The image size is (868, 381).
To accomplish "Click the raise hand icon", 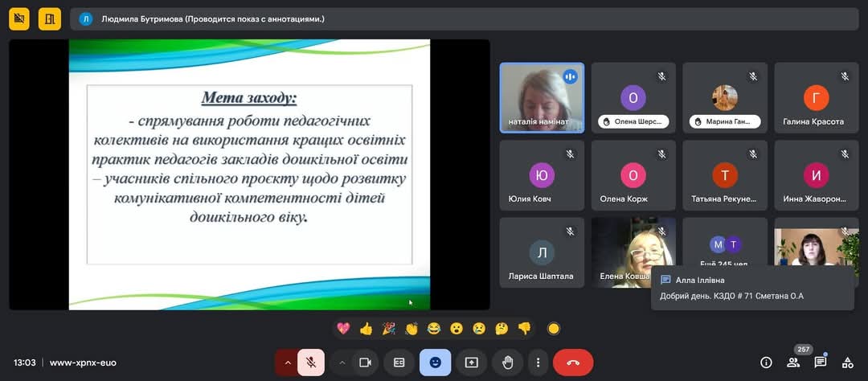I will (x=507, y=363).
